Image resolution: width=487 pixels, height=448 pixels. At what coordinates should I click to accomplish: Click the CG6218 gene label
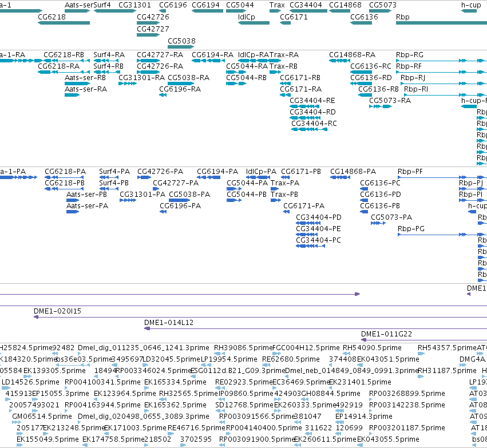click(52, 17)
